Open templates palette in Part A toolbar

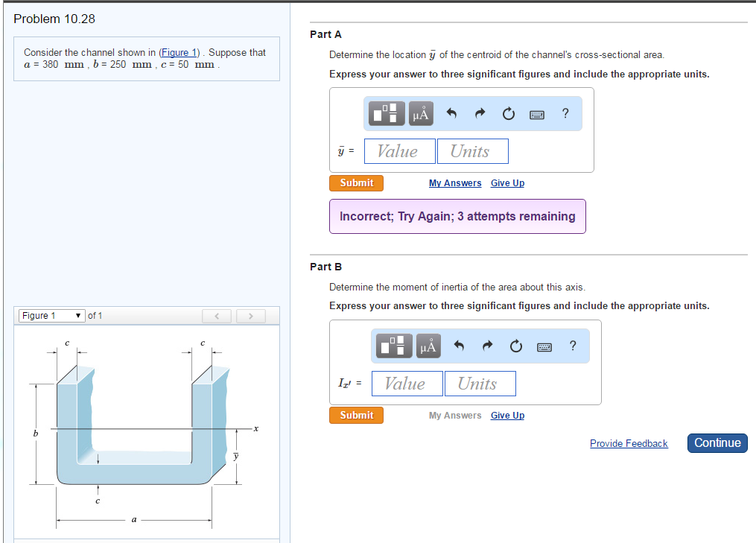pos(387,113)
